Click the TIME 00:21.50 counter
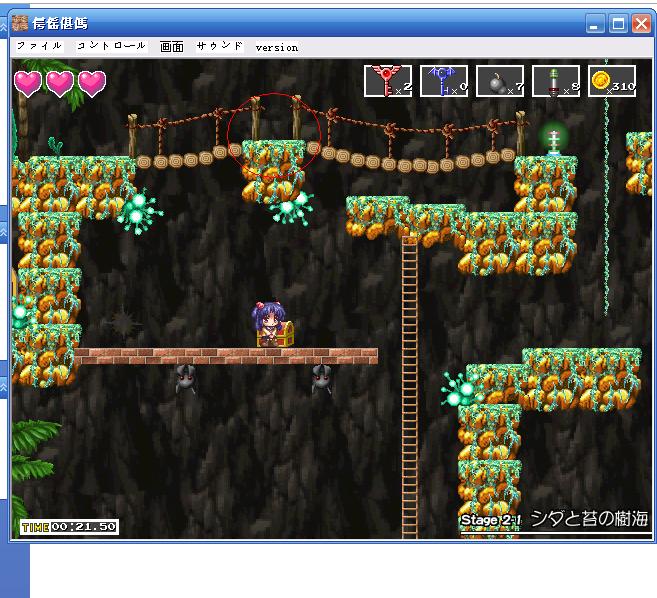The width and height of the screenshot is (657, 598). point(69,527)
